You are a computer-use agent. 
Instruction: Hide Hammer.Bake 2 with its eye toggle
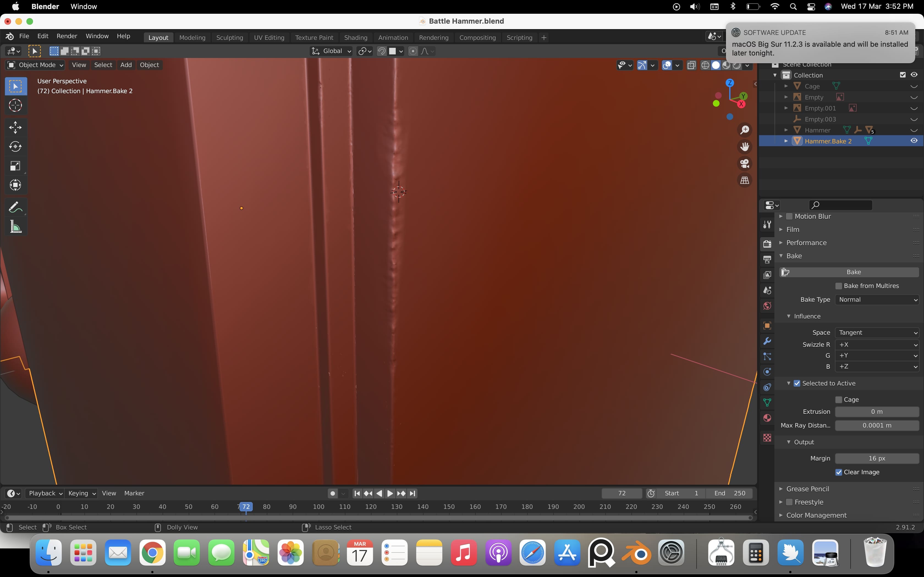tap(914, 140)
